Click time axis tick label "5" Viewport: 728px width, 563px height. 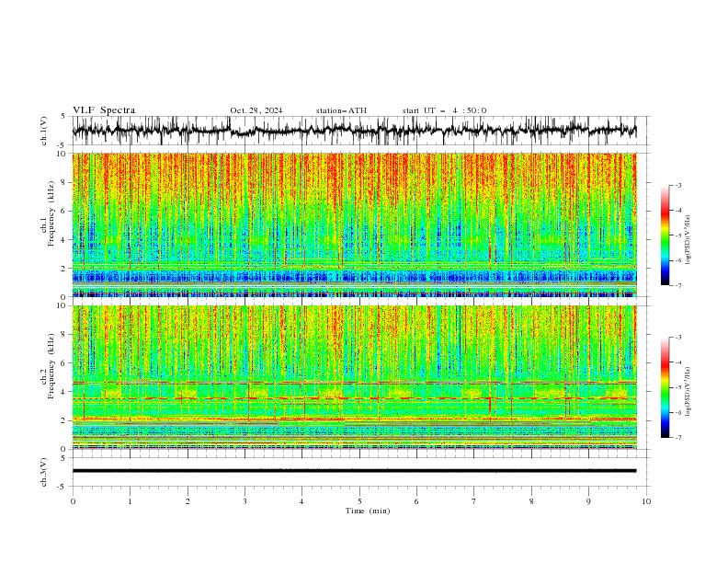point(359,501)
